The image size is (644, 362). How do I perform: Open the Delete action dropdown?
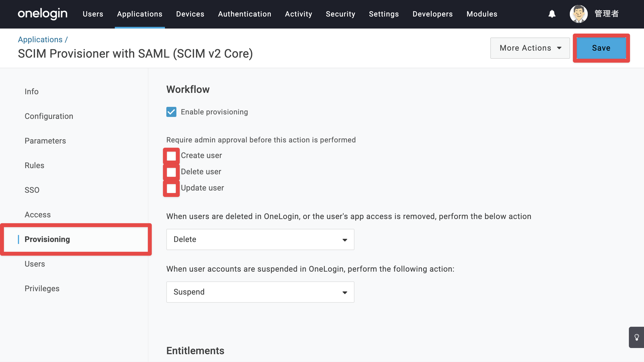point(260,239)
